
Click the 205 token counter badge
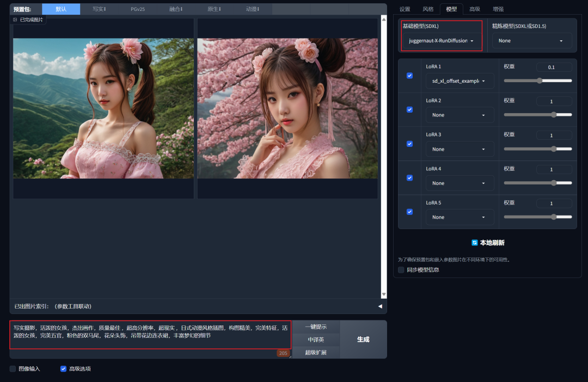(x=283, y=353)
